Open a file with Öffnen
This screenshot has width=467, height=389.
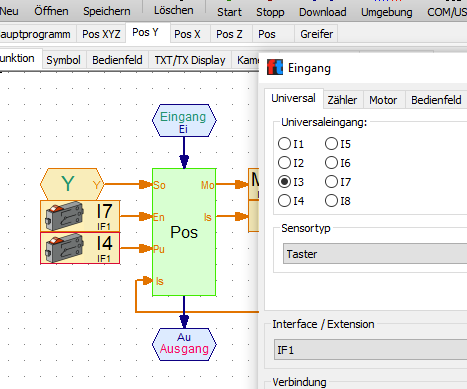[51, 11]
